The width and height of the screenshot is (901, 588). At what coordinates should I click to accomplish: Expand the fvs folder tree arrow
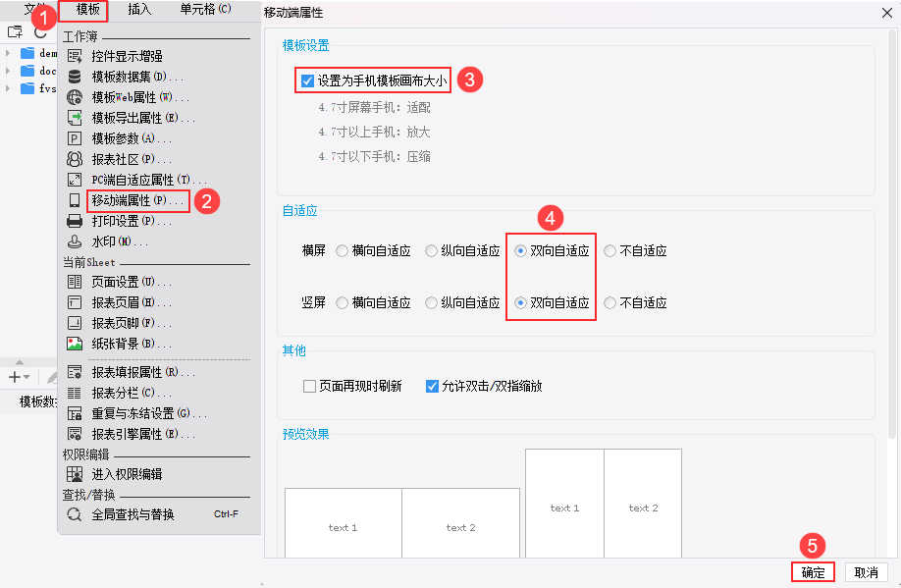(x=8, y=88)
